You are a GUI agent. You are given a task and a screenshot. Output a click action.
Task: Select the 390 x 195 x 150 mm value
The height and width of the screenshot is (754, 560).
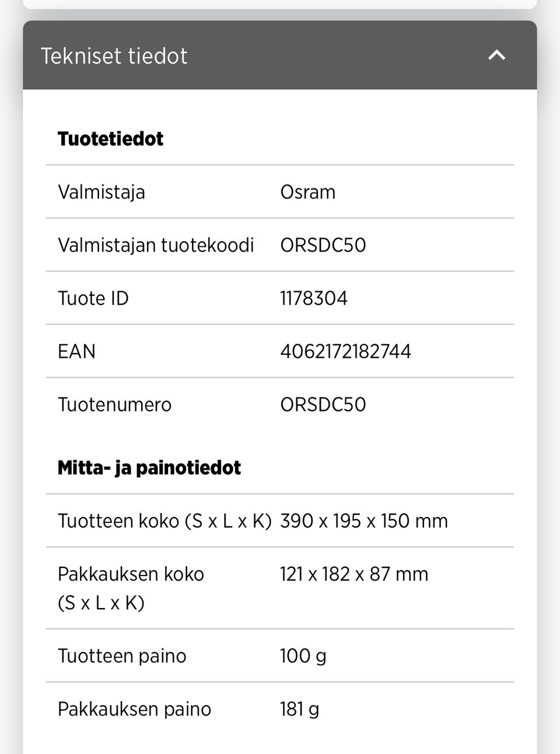pos(363,521)
